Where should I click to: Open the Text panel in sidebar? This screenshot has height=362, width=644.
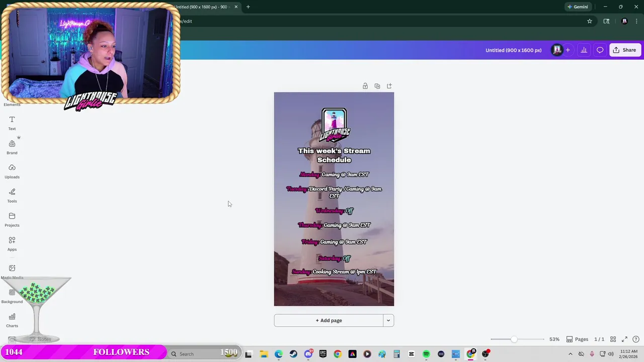click(x=12, y=123)
